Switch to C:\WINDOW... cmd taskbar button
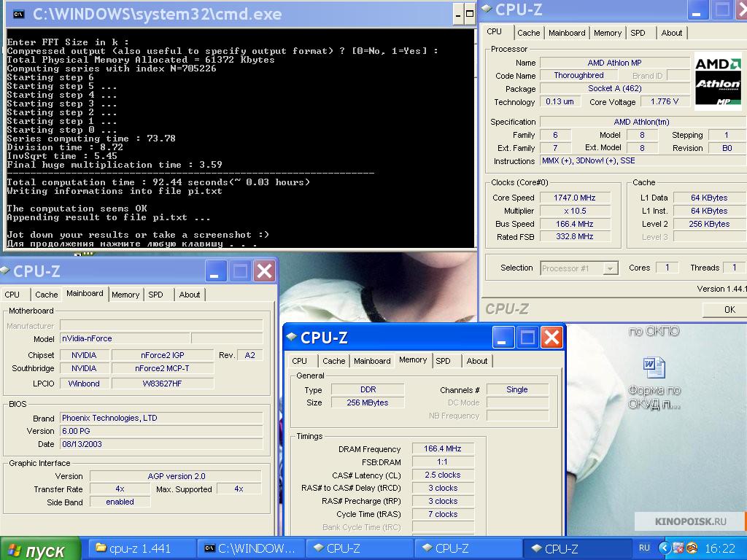This screenshot has height=560, width=747. (x=251, y=548)
